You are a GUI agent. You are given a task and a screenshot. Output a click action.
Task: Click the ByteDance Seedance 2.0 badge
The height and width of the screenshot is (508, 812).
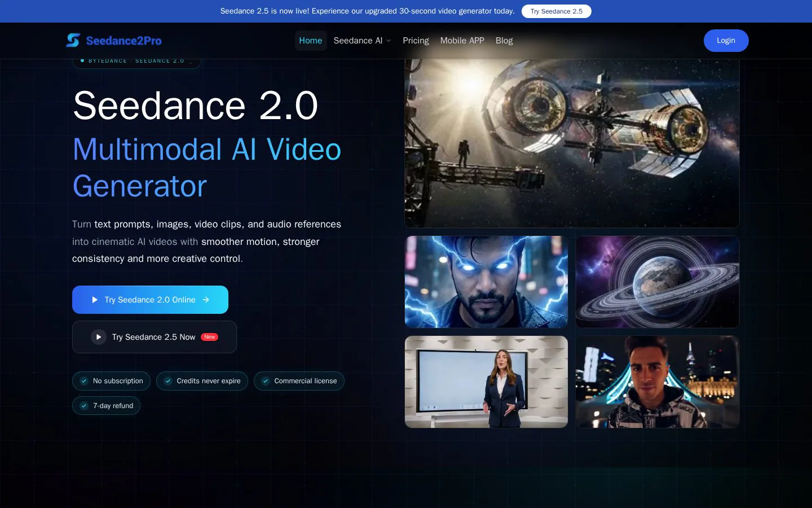(x=136, y=61)
